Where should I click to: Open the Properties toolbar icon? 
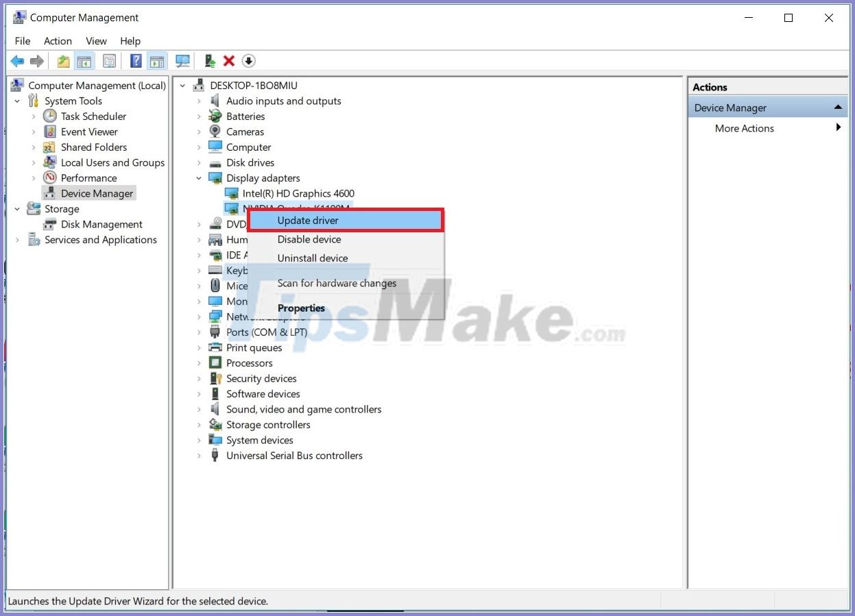coord(110,60)
